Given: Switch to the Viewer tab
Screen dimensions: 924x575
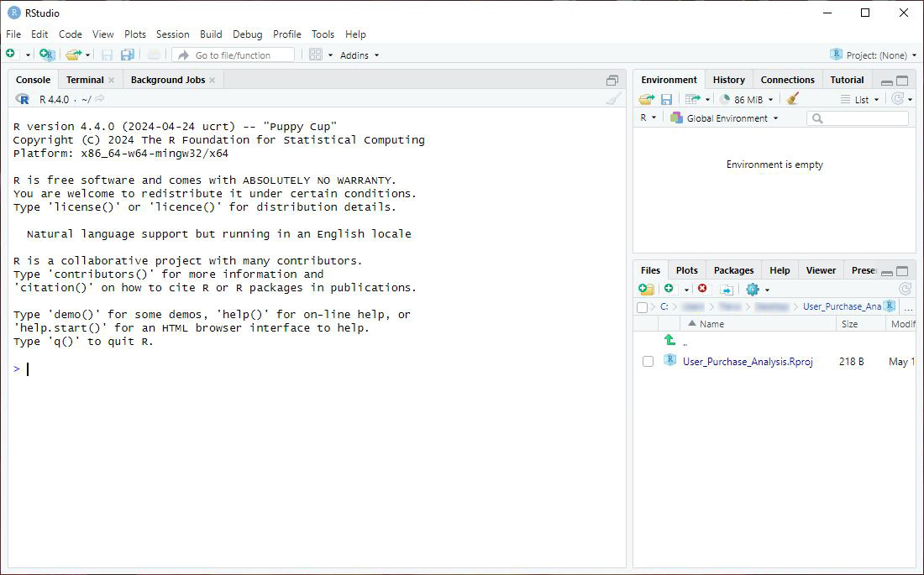Looking at the screenshot, I should pos(821,269).
